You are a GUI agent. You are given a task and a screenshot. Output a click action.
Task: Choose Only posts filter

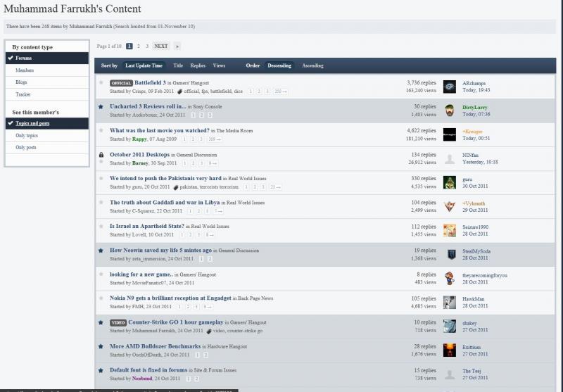[47, 148]
